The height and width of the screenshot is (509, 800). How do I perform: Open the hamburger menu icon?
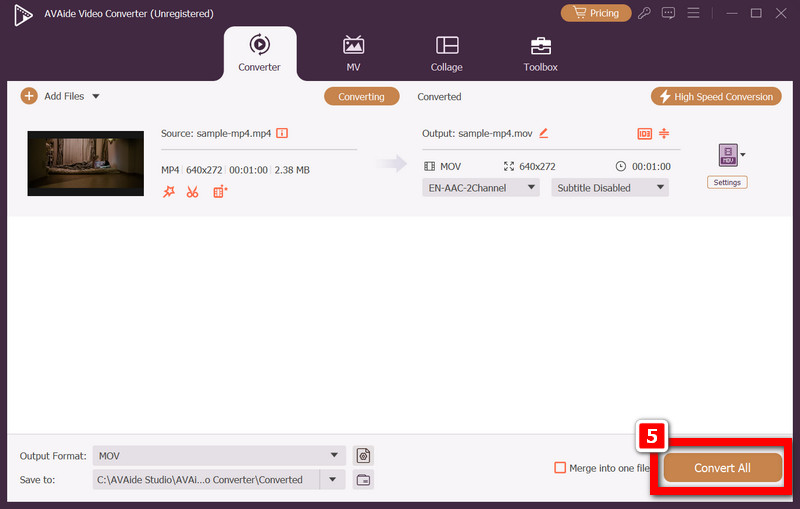693,13
